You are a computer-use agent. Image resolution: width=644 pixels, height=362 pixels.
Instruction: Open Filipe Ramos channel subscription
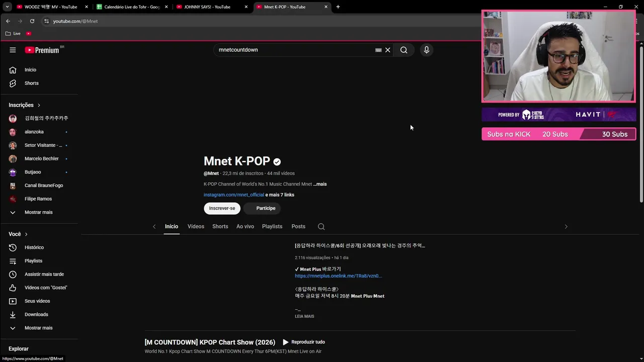39,199
